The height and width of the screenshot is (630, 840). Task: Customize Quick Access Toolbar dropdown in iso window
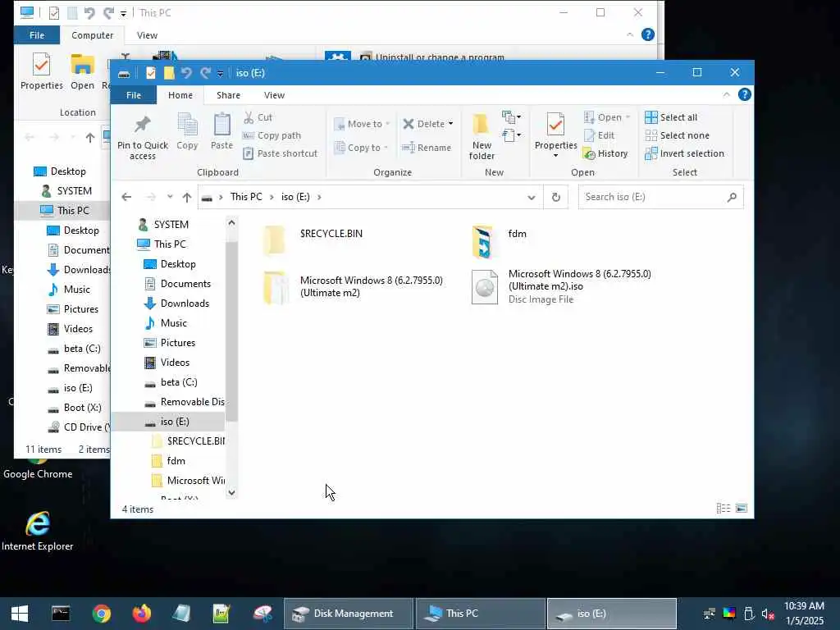[x=220, y=73]
